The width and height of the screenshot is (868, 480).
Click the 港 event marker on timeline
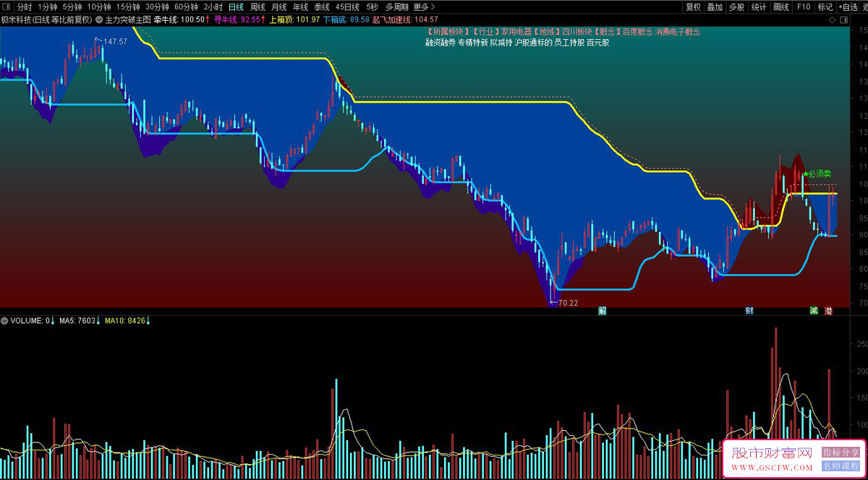[x=828, y=311]
